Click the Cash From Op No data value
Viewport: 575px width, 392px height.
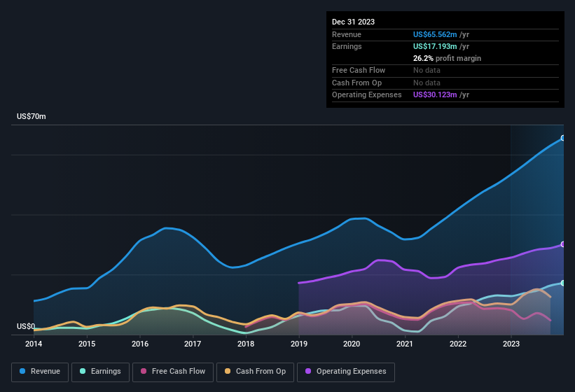(427, 83)
